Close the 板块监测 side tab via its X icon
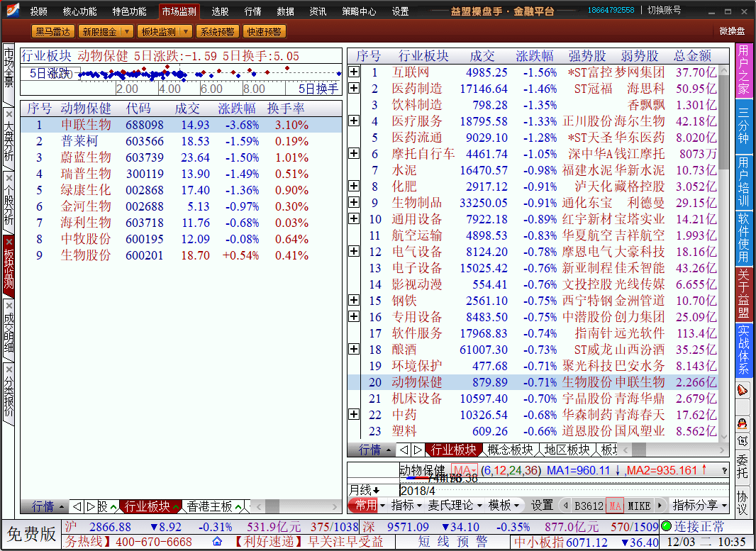Viewport: 756px width, 551px height. (x=9, y=242)
